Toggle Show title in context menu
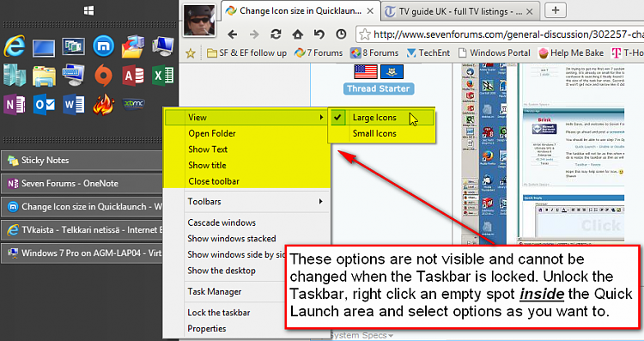 [246, 166]
